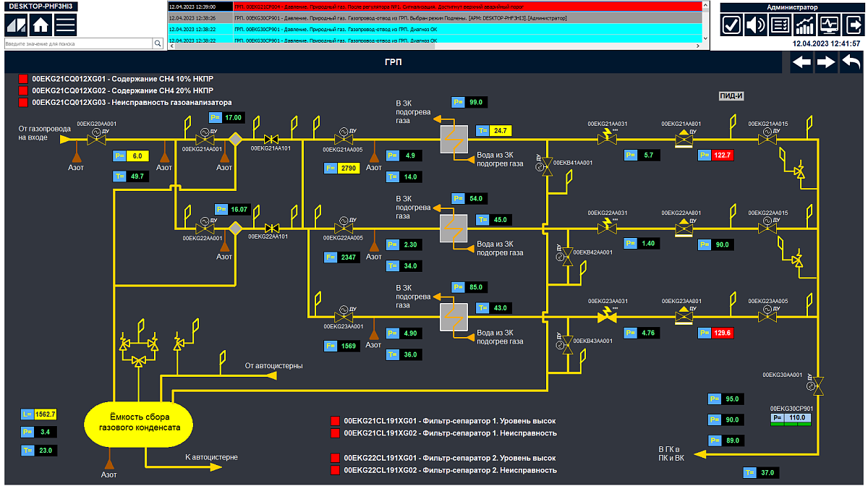Click red indicator for 00EKG21CQ012XG03 gas analyzer fault
The width and height of the screenshot is (868, 494).
pos(22,103)
